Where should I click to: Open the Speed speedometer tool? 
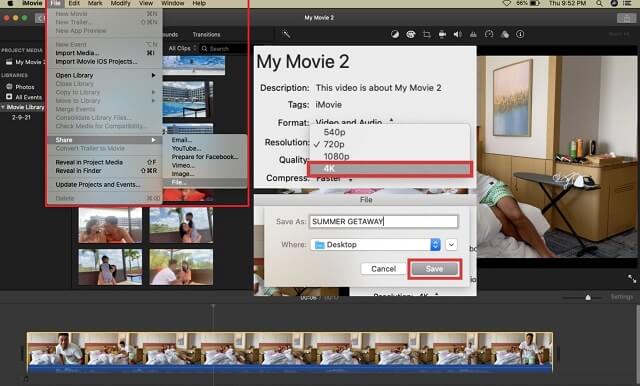point(489,35)
